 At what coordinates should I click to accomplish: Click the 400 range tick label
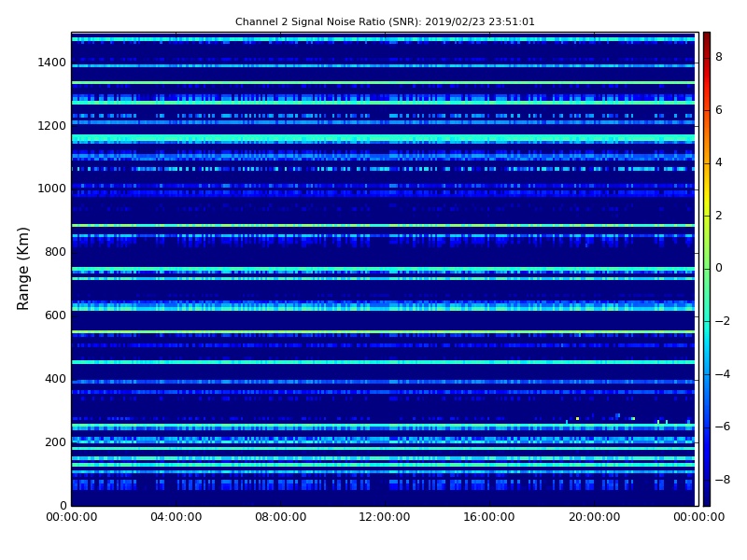click(x=55, y=379)
